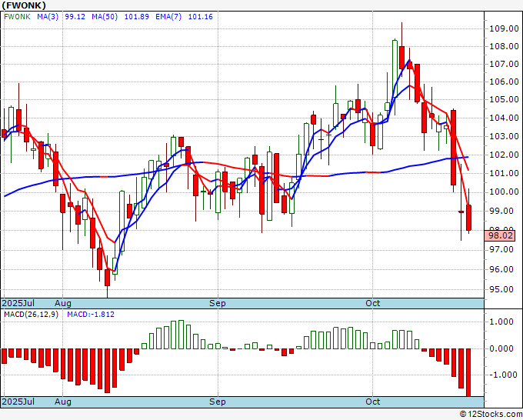This screenshot has height=420, width=523.
Task: Click the Oct label on MACD axis
Action: pos(372,402)
